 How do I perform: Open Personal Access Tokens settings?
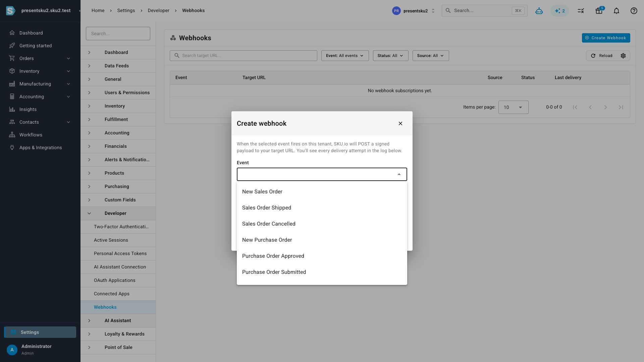118,253
